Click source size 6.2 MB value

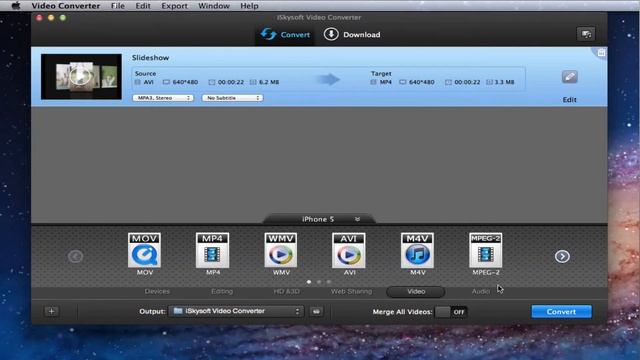coord(269,82)
